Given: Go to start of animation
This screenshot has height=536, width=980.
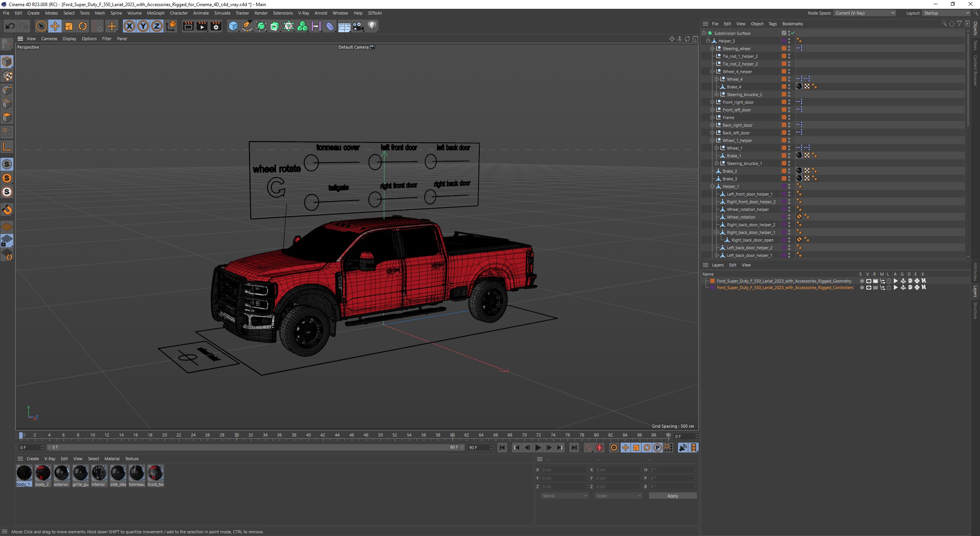Looking at the screenshot, I should click(502, 448).
